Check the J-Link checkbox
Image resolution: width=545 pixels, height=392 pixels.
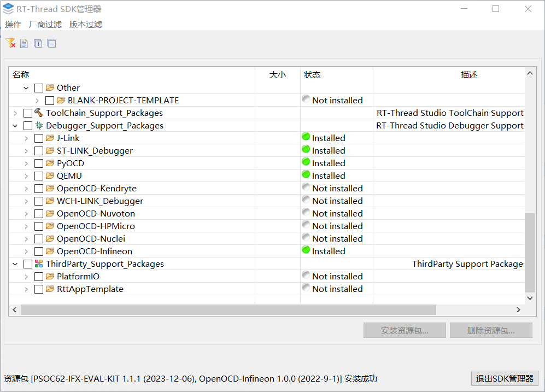point(39,138)
